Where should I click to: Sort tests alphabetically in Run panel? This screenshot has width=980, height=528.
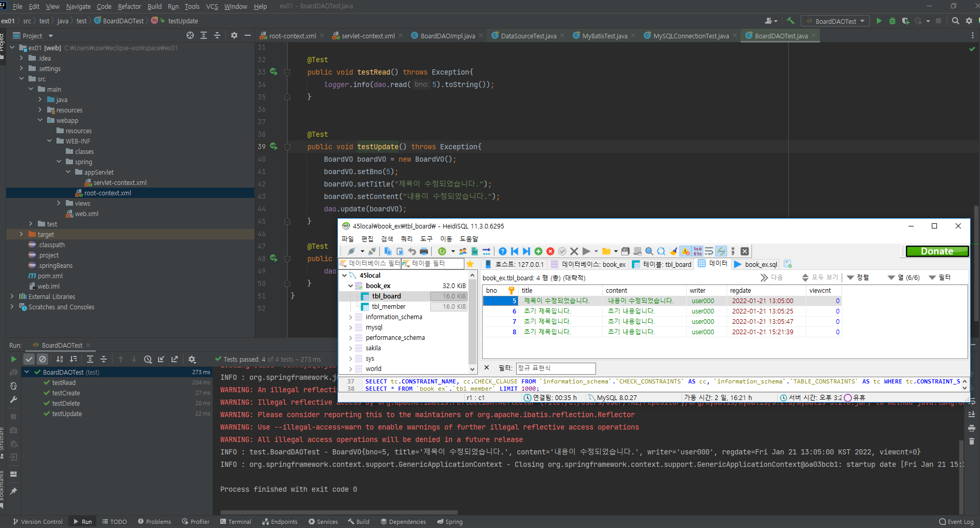pos(60,359)
